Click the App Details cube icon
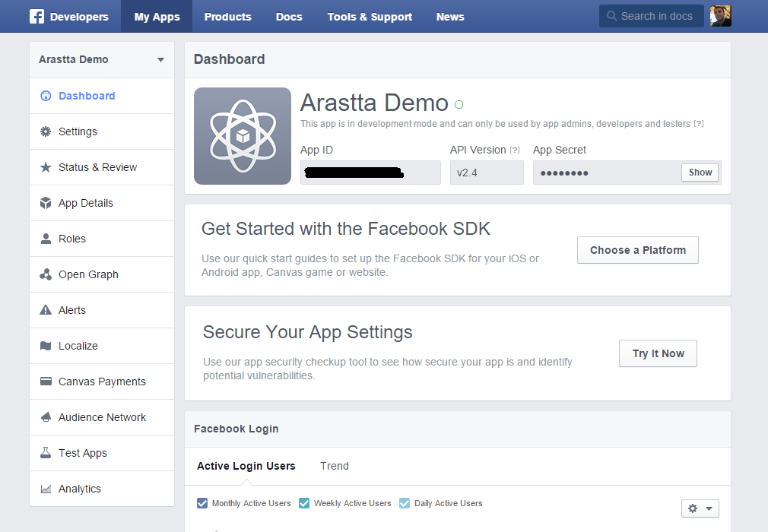This screenshot has width=768, height=532. coord(46,203)
